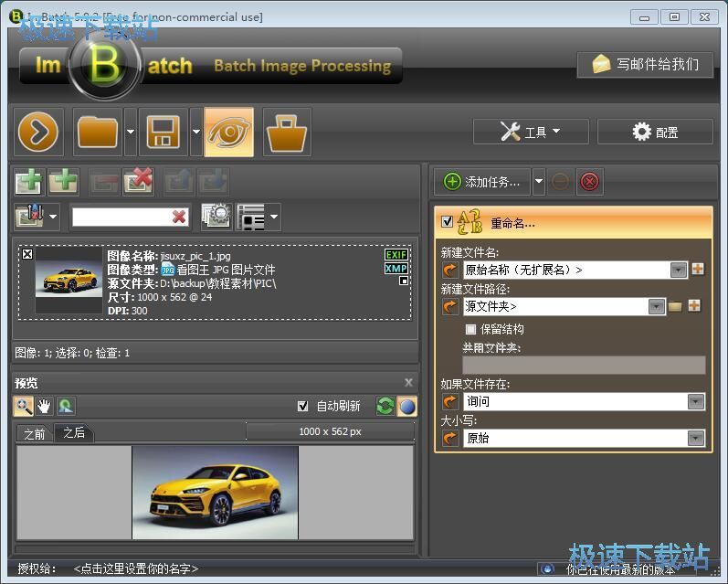Expand the save icon dropdown arrow
The image size is (728, 584).
point(195,132)
